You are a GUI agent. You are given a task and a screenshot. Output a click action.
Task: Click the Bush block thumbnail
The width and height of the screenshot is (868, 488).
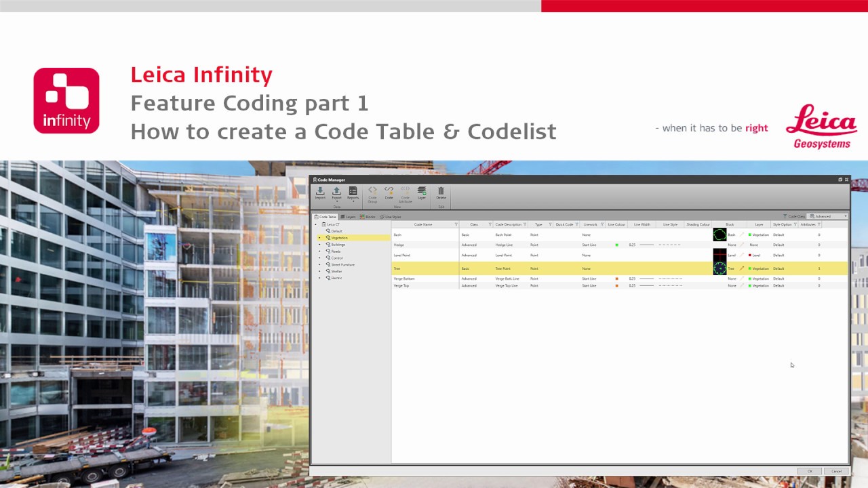coord(719,235)
